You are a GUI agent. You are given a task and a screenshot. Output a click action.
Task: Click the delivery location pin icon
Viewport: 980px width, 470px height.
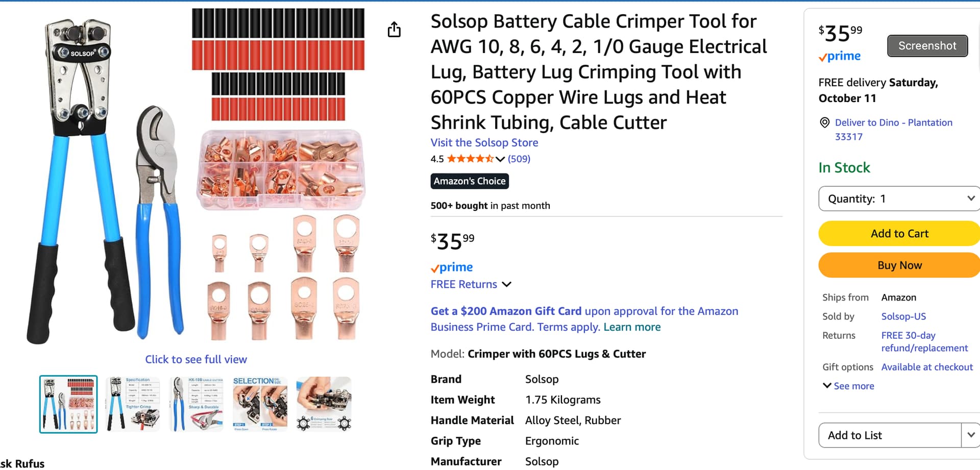click(x=824, y=122)
